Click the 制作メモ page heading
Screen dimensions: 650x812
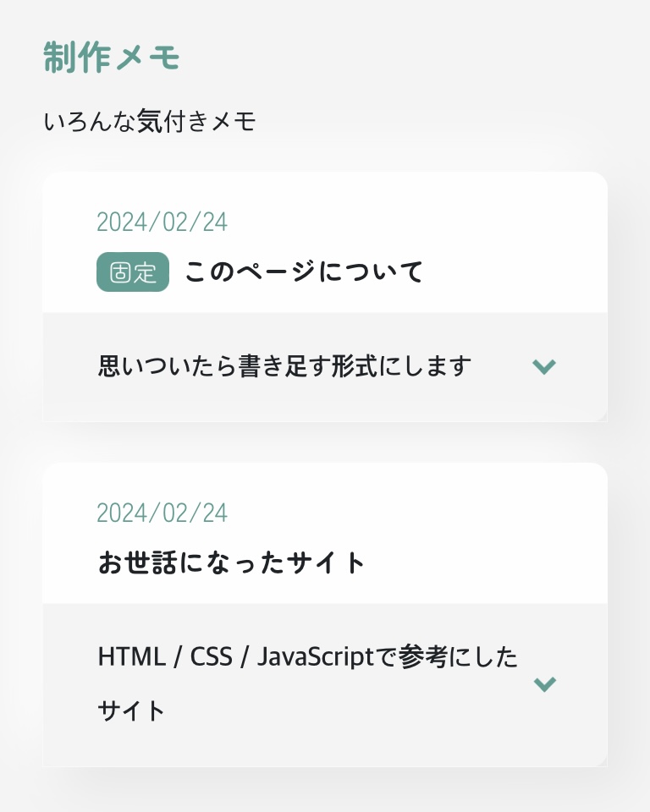pos(112,58)
